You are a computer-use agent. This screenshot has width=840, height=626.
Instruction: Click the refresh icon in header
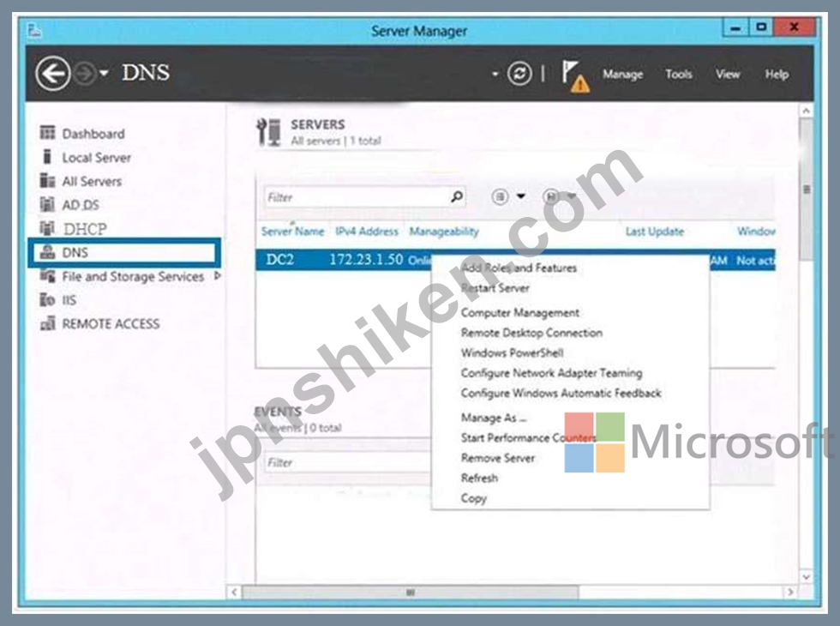click(x=519, y=74)
